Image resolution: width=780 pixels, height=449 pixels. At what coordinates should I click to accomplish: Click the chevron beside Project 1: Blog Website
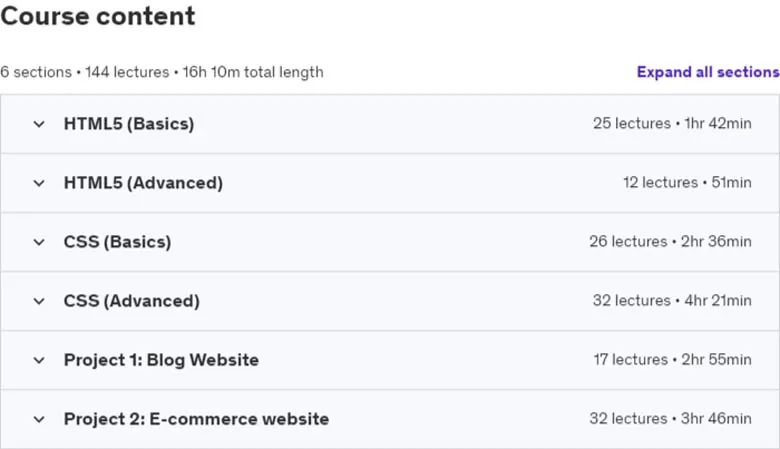39,360
